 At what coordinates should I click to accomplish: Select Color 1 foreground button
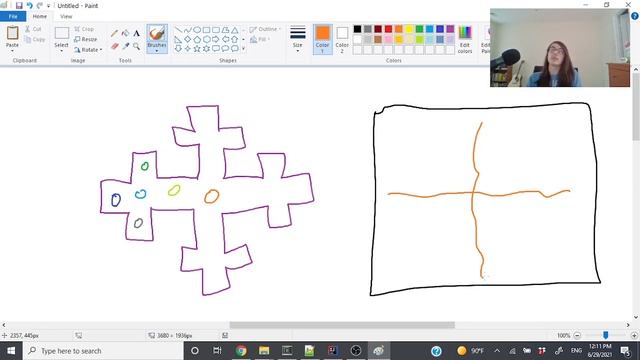click(322, 39)
